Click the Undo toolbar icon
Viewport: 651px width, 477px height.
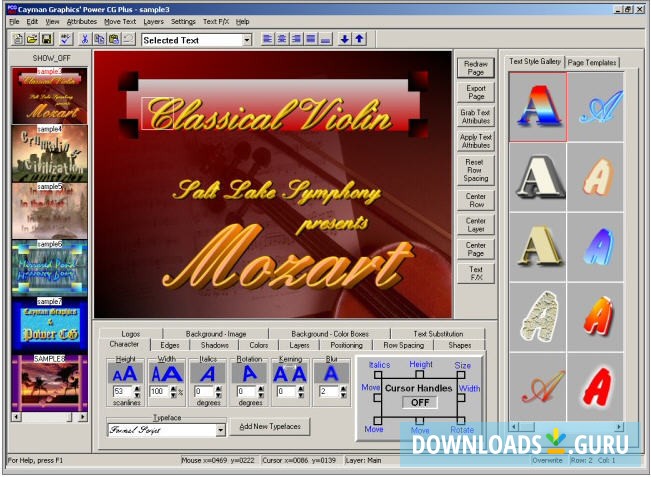(x=128, y=39)
